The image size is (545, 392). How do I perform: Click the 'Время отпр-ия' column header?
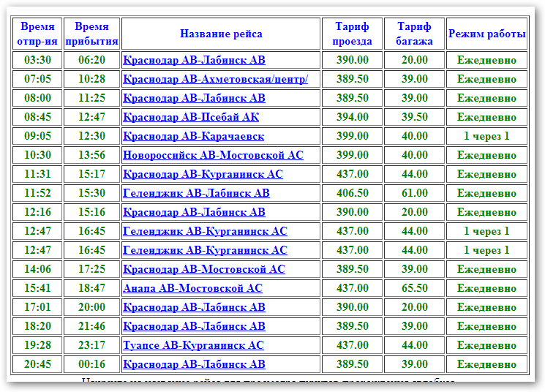tap(37, 34)
